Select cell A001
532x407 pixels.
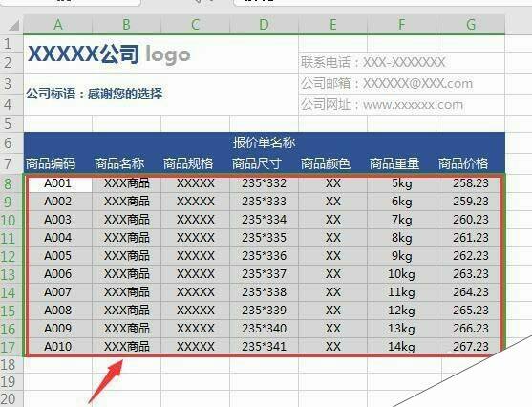pos(58,183)
